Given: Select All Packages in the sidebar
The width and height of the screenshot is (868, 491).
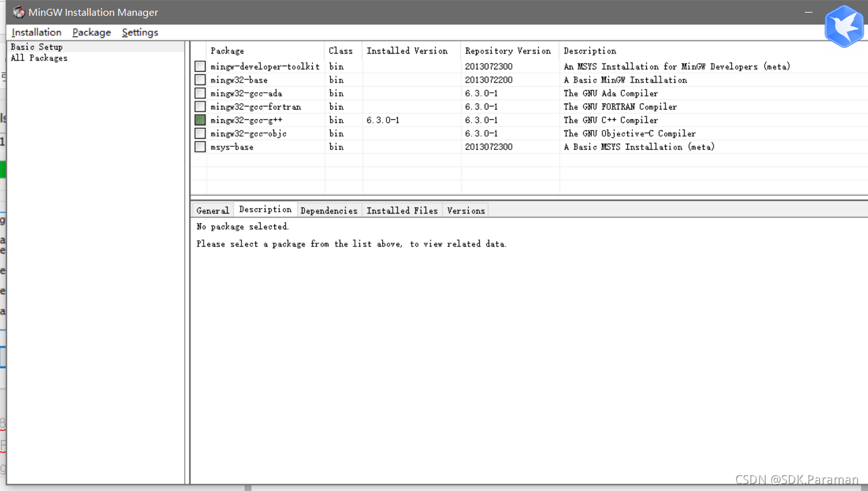Looking at the screenshot, I should click(x=38, y=57).
